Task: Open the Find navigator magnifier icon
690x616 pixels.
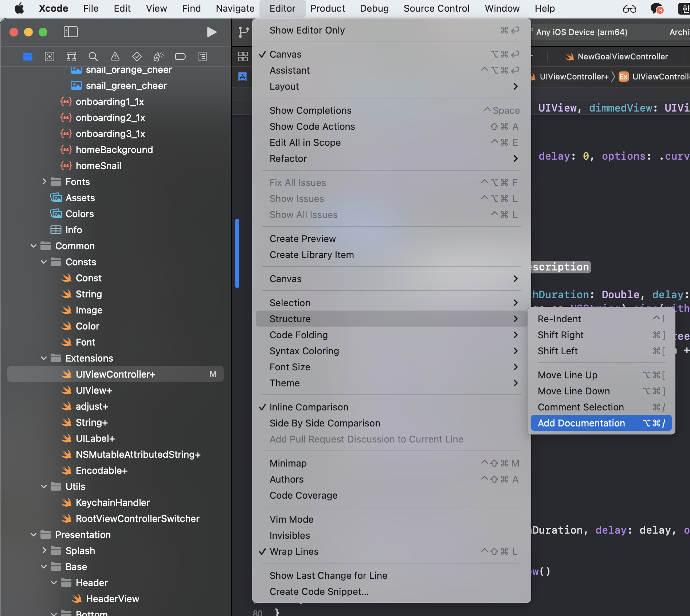Action: (x=93, y=56)
